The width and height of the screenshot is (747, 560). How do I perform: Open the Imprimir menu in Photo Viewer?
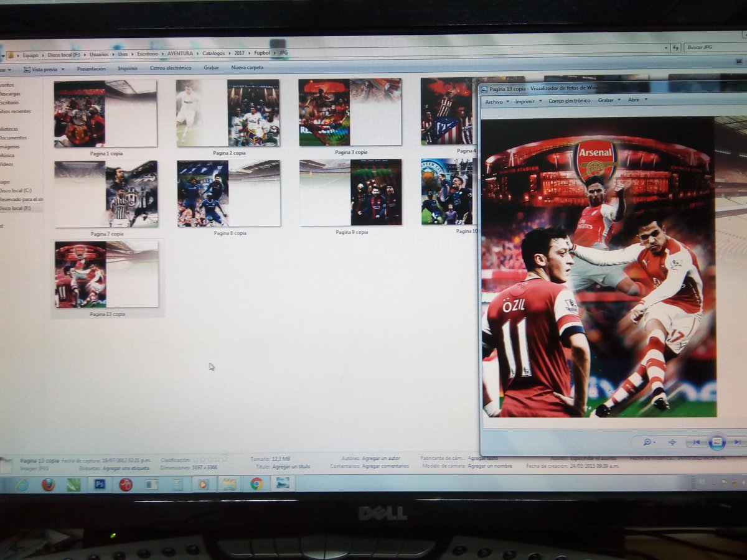(525, 101)
